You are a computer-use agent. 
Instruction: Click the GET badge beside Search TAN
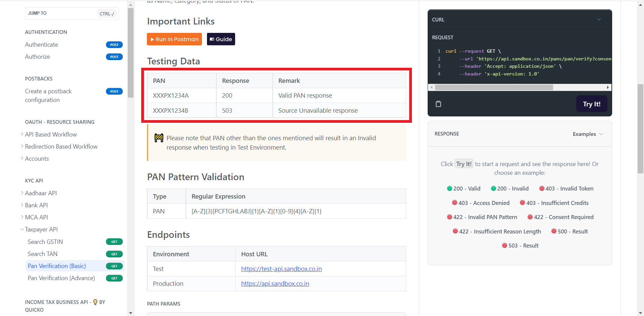[114, 254]
